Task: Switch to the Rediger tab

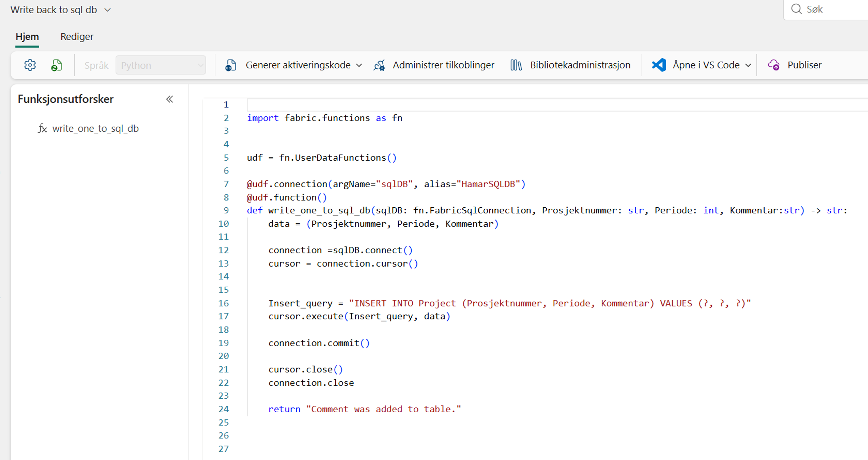Action: (77, 37)
